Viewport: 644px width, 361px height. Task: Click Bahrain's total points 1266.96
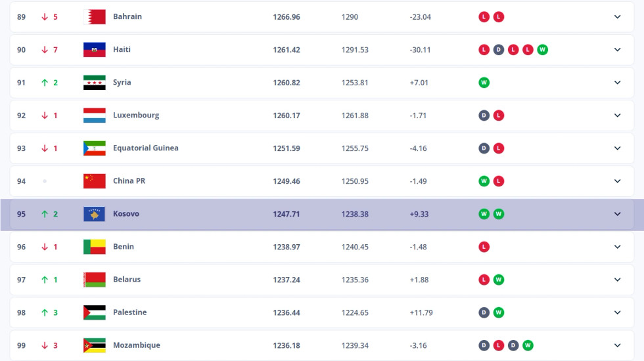coord(287,17)
